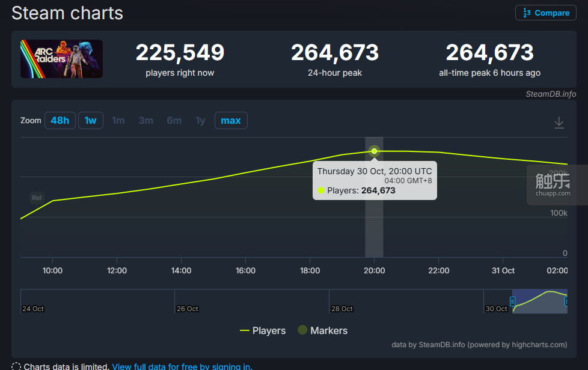Click the peak data point at 20:00

click(374, 151)
